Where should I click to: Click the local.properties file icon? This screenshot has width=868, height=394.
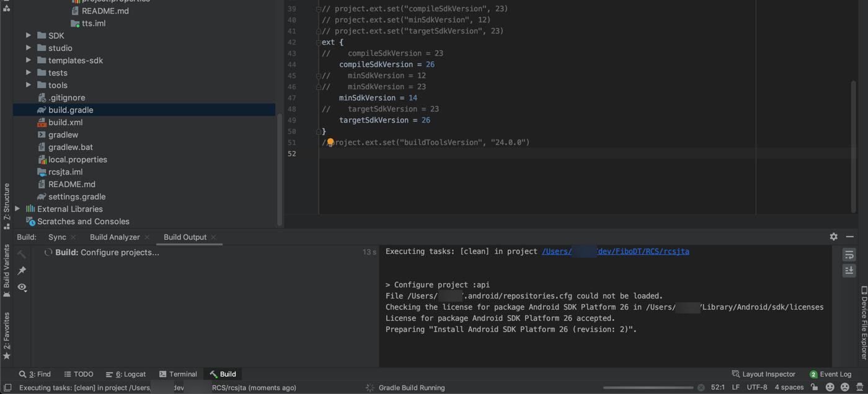click(42, 160)
